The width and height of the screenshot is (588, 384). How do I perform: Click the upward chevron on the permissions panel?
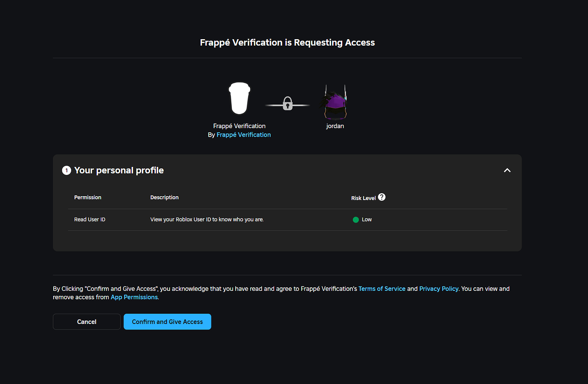click(507, 170)
